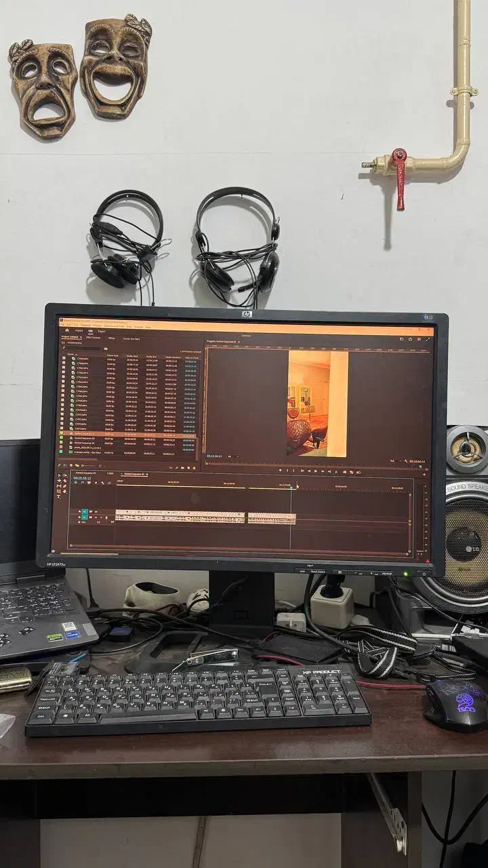Open the Effects panel tab
The height and width of the screenshot is (868, 488).
112,338
